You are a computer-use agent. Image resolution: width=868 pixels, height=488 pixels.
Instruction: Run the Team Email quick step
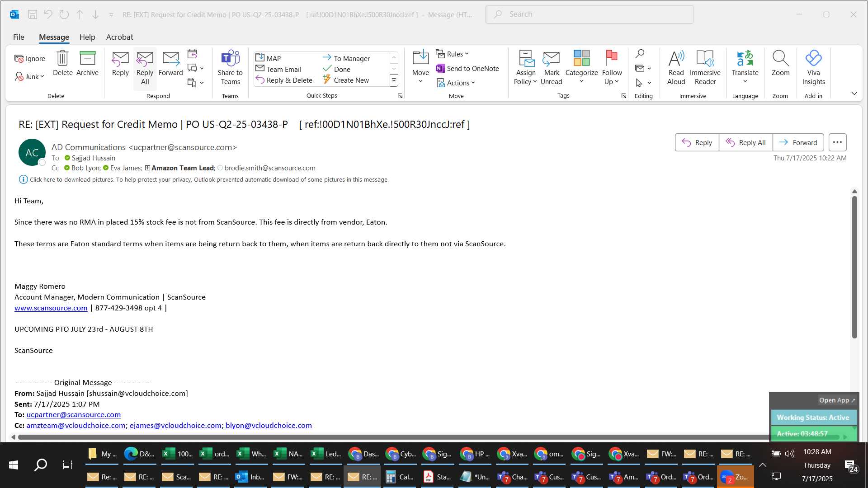click(278, 69)
